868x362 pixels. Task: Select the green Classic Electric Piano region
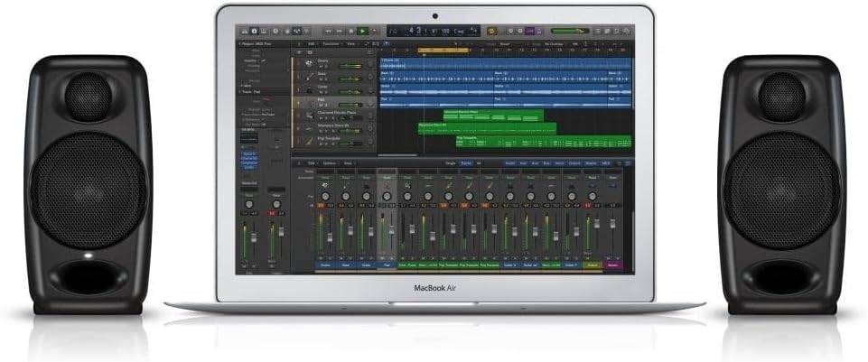point(493,116)
